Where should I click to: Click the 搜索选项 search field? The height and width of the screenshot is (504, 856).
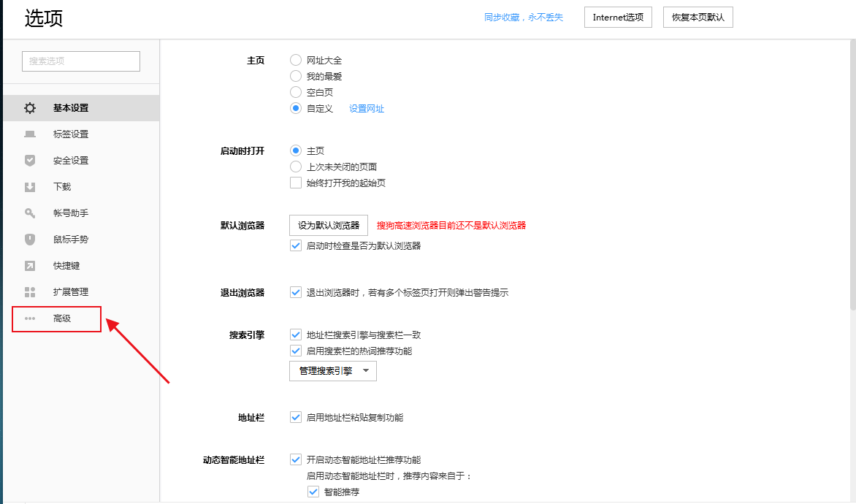(x=81, y=61)
